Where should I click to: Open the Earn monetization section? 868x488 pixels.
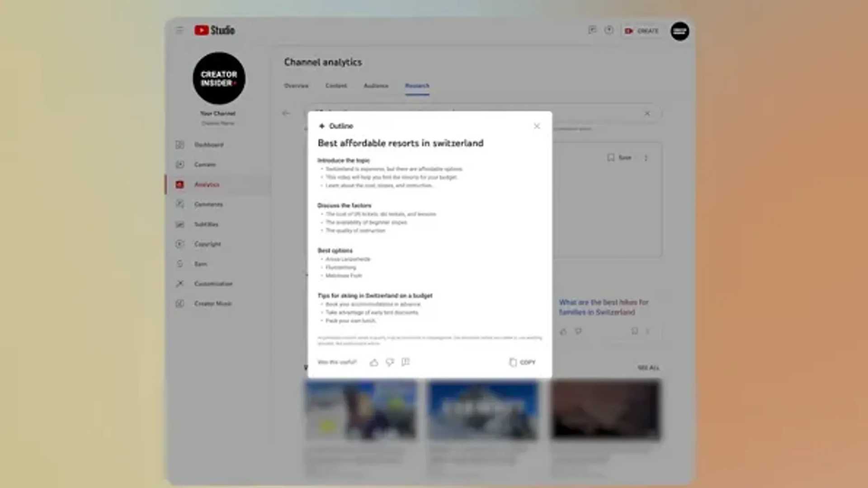point(201,264)
